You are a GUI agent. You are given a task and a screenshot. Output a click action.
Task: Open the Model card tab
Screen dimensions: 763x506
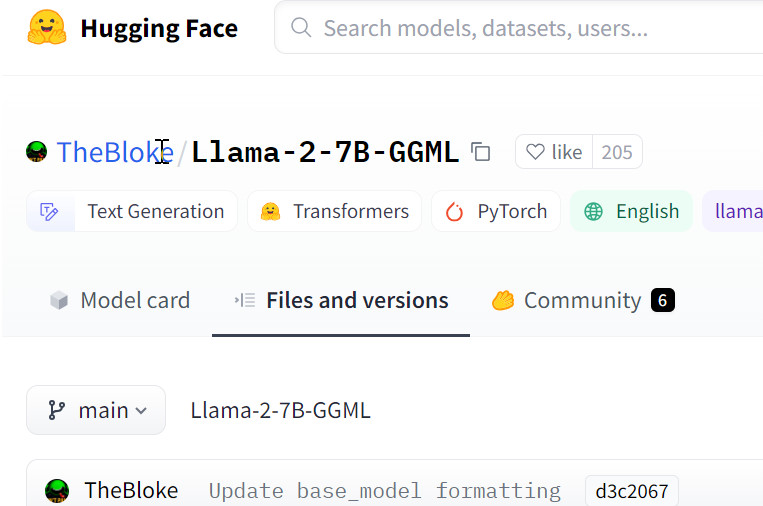[x=120, y=300]
